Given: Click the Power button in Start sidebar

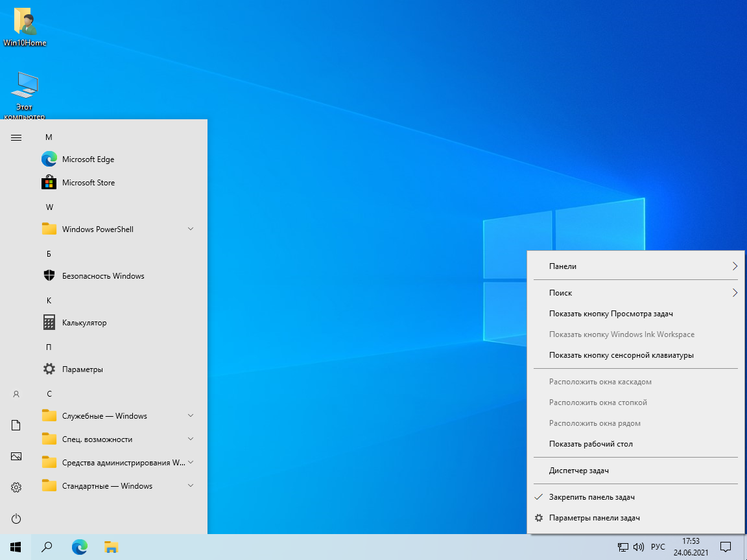Looking at the screenshot, I should [x=17, y=519].
